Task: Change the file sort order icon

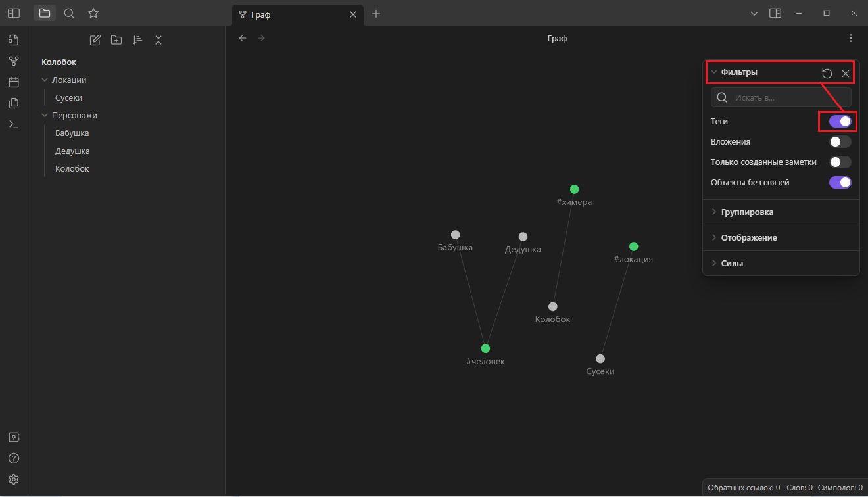Action: [137, 40]
